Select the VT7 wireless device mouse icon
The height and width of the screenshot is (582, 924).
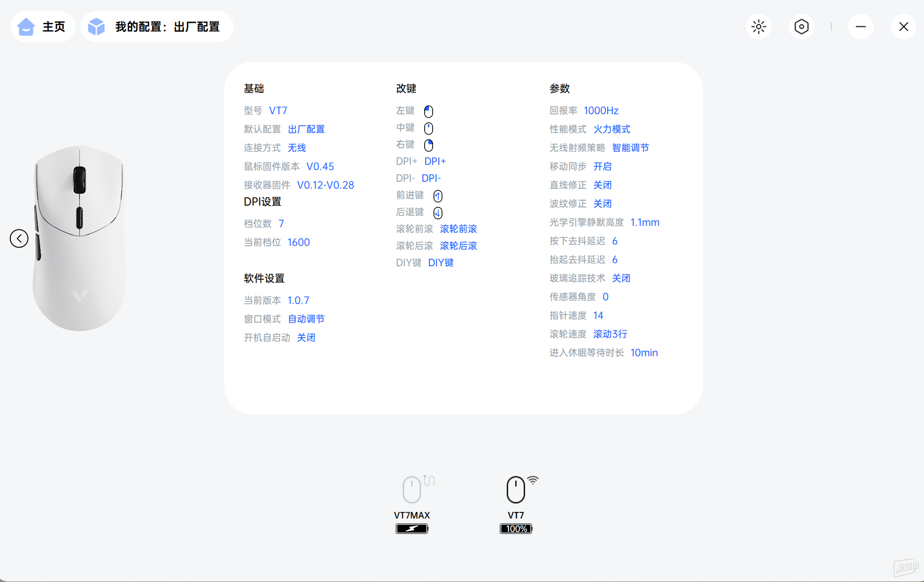coord(516,489)
